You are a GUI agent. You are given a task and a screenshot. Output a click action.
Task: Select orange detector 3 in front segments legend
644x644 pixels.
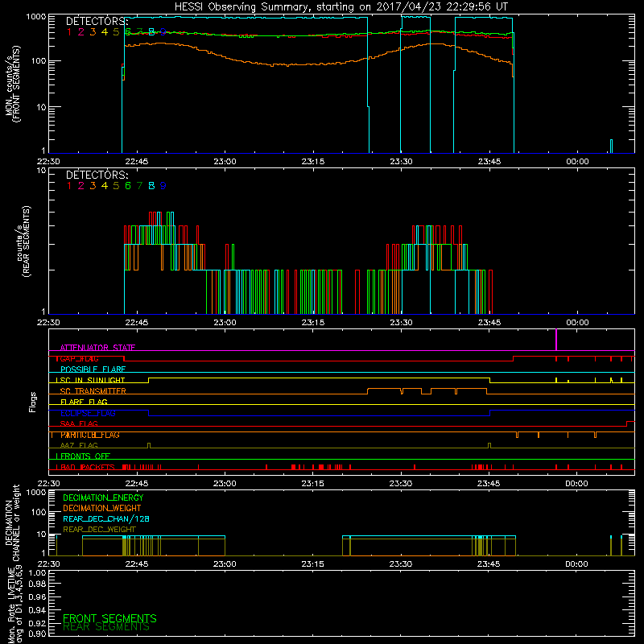(93, 31)
